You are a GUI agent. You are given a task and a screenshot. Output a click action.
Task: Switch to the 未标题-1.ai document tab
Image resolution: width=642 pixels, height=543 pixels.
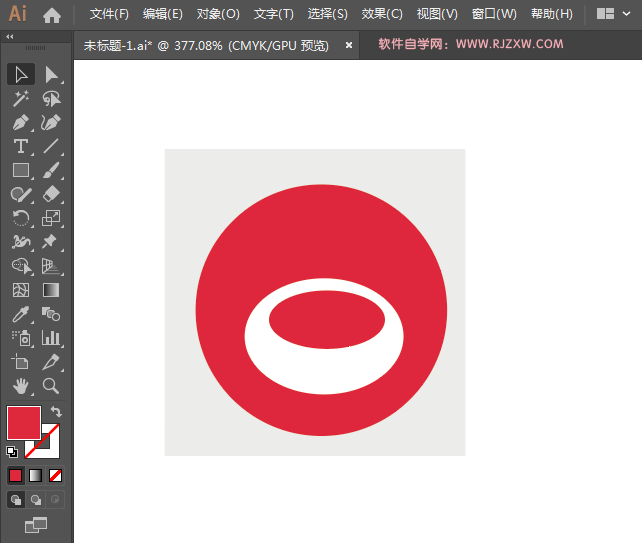pos(206,45)
